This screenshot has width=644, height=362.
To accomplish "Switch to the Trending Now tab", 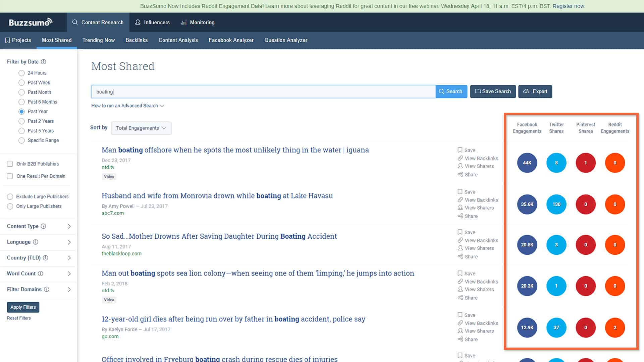I will pyautogui.click(x=98, y=40).
